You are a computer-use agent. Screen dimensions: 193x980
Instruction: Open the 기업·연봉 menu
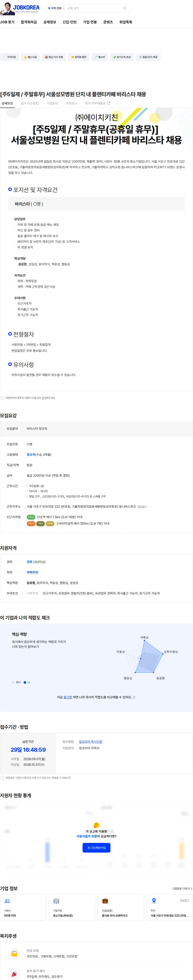coord(90,22)
